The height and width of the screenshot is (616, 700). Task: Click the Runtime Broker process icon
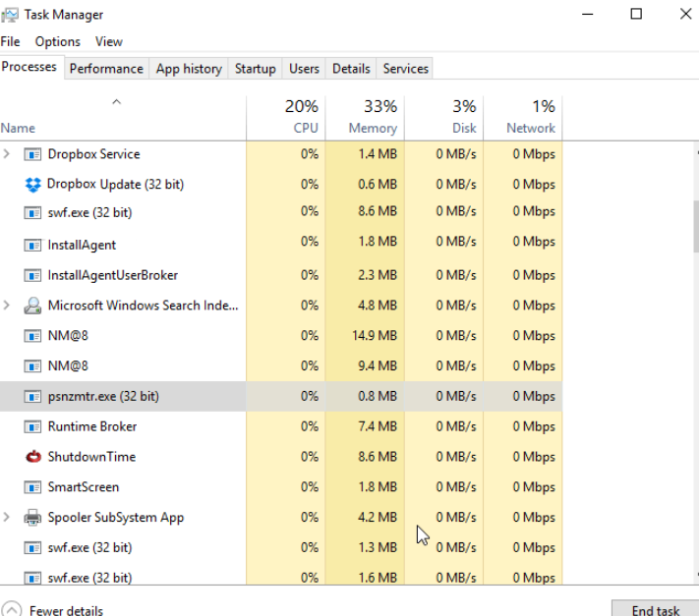pyautogui.click(x=33, y=426)
